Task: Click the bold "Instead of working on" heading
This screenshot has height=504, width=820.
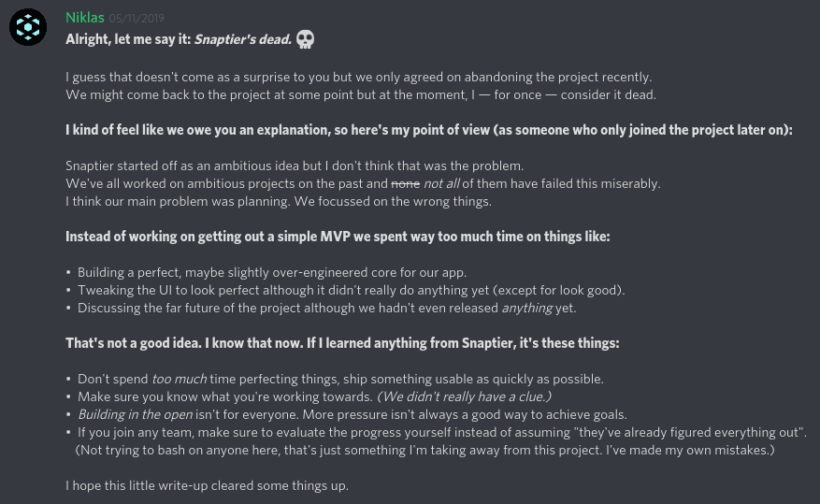Action: (338, 237)
